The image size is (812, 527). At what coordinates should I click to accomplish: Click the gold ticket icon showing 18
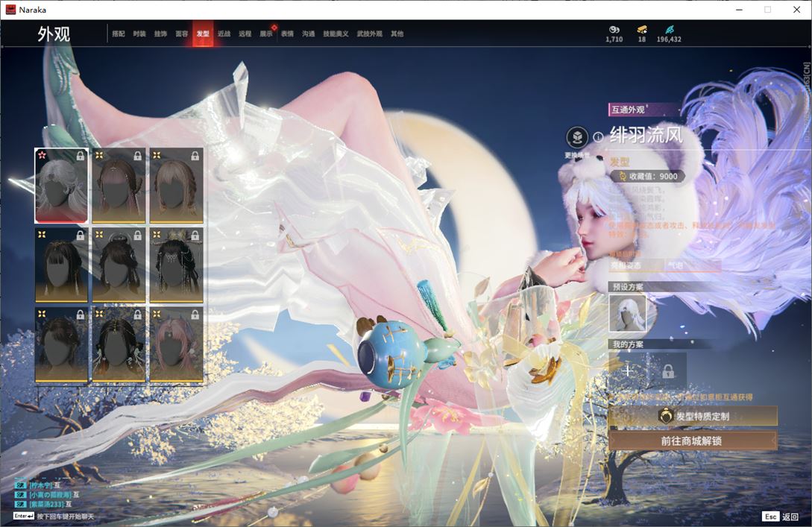[x=642, y=30]
